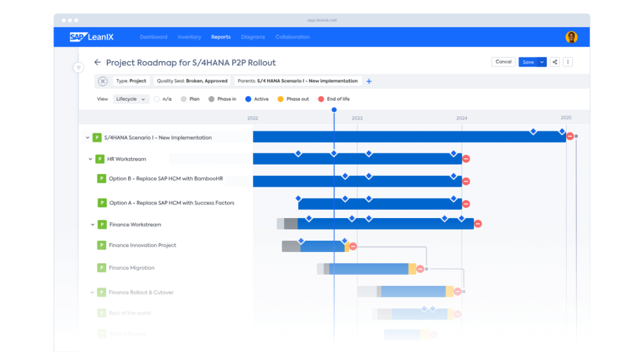
Task: Open the three-dot more options menu
Action: coord(568,62)
